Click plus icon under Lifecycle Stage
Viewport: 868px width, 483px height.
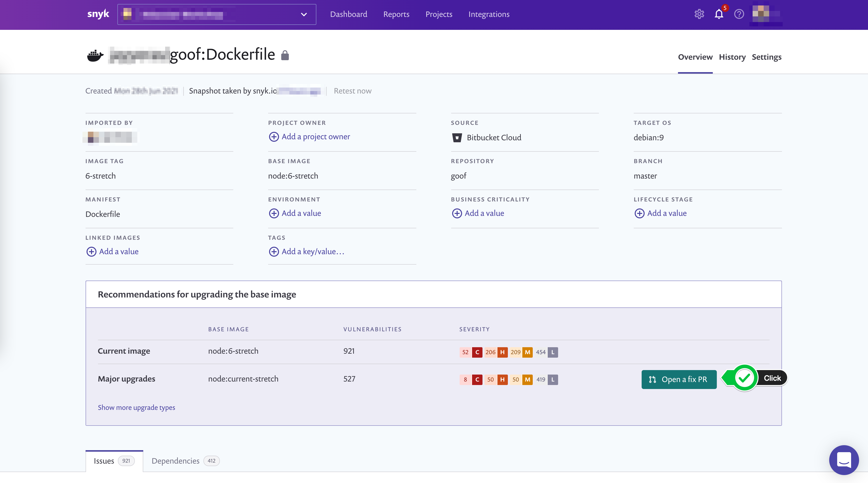(x=639, y=213)
